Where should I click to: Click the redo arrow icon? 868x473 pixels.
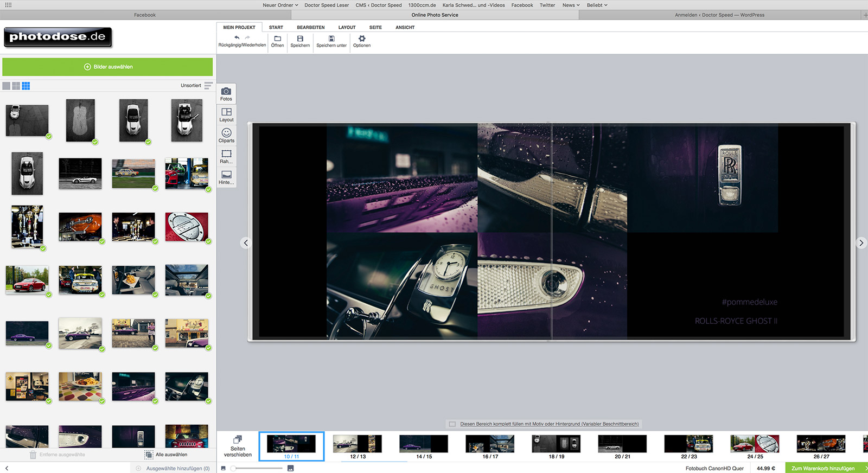(247, 38)
